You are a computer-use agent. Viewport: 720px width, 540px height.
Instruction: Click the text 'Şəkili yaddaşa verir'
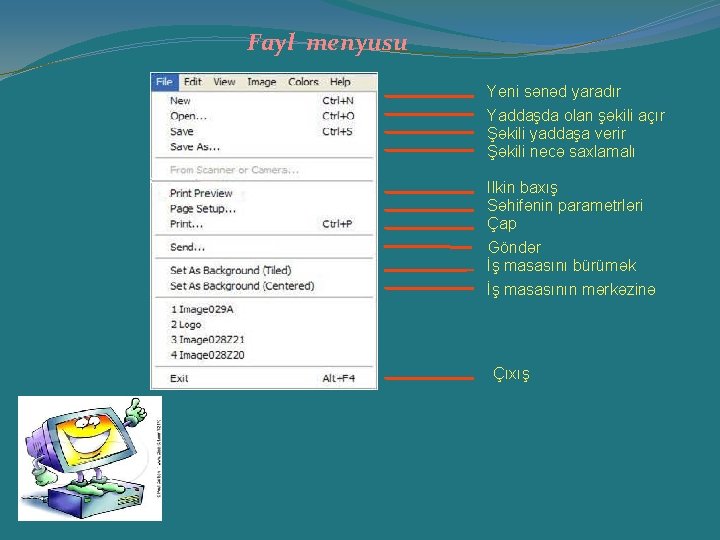point(556,134)
